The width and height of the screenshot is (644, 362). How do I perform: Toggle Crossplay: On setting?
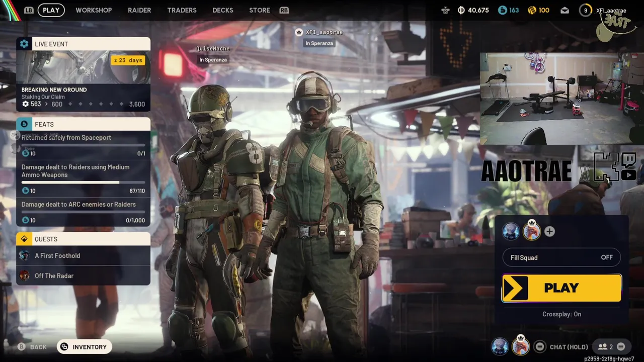pos(561,314)
